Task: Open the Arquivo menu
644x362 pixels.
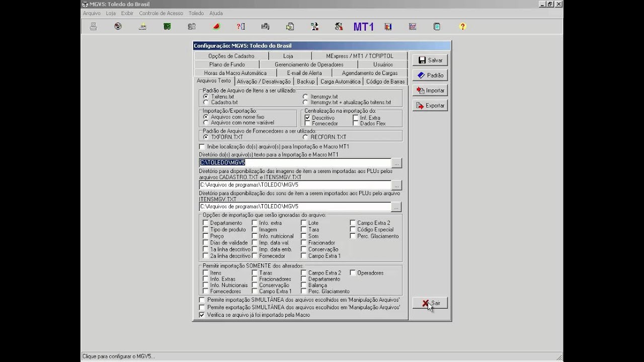Action: (x=92, y=13)
